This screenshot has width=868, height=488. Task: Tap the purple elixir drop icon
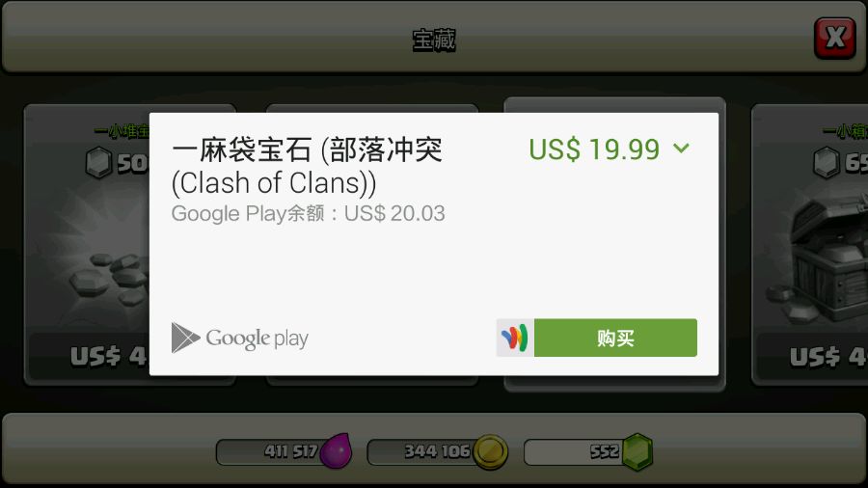click(x=337, y=450)
